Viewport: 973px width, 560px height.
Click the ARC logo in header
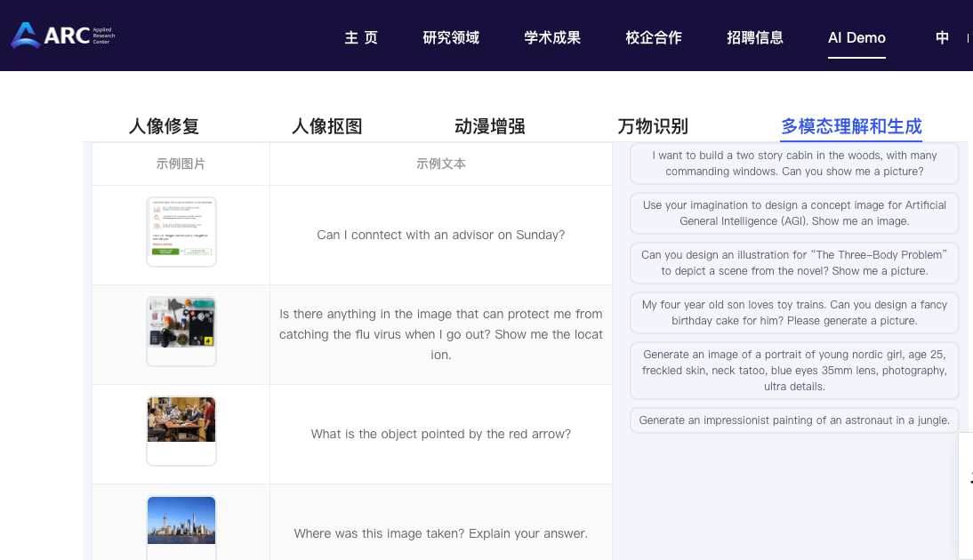[x=62, y=36]
